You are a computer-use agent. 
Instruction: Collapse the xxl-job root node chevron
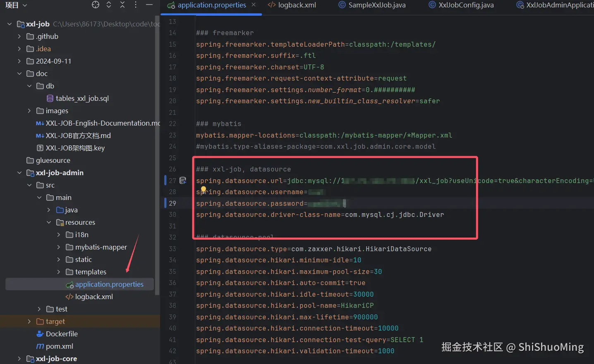click(x=10, y=24)
